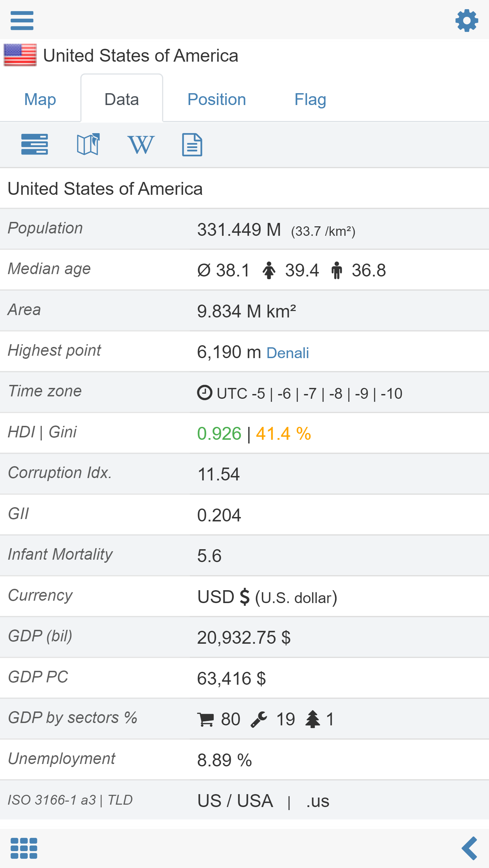The image size is (489, 868).
Task: Open the Wikipedia W icon
Action: pos(141,145)
